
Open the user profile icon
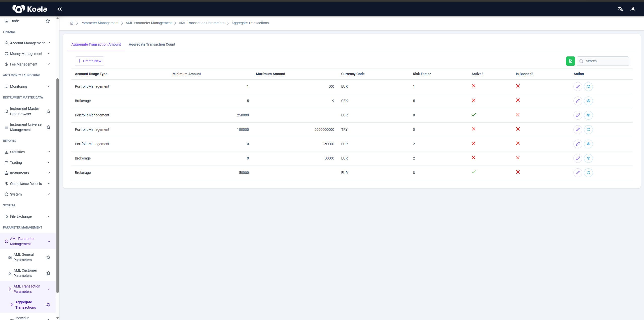[633, 9]
